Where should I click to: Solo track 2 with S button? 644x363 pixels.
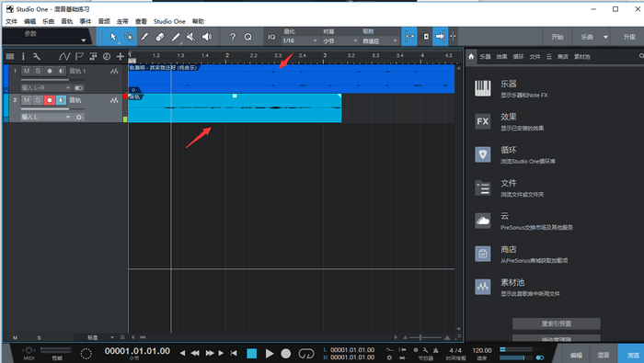click(x=38, y=100)
